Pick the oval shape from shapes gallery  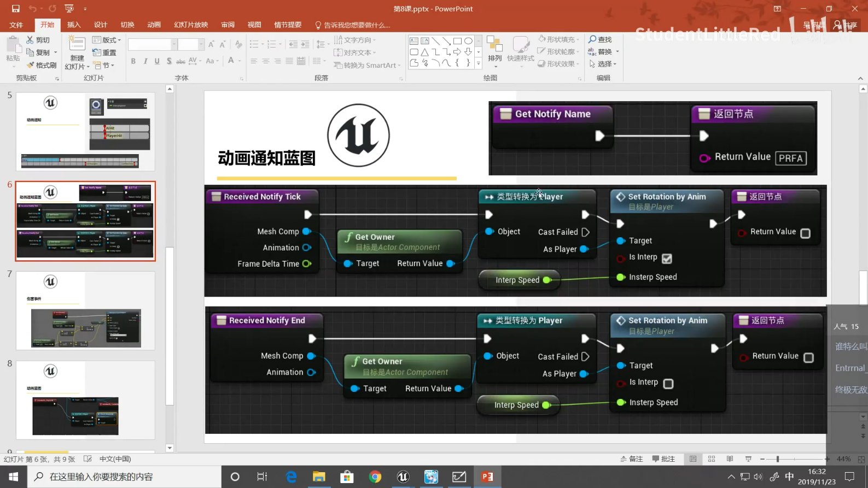point(468,41)
